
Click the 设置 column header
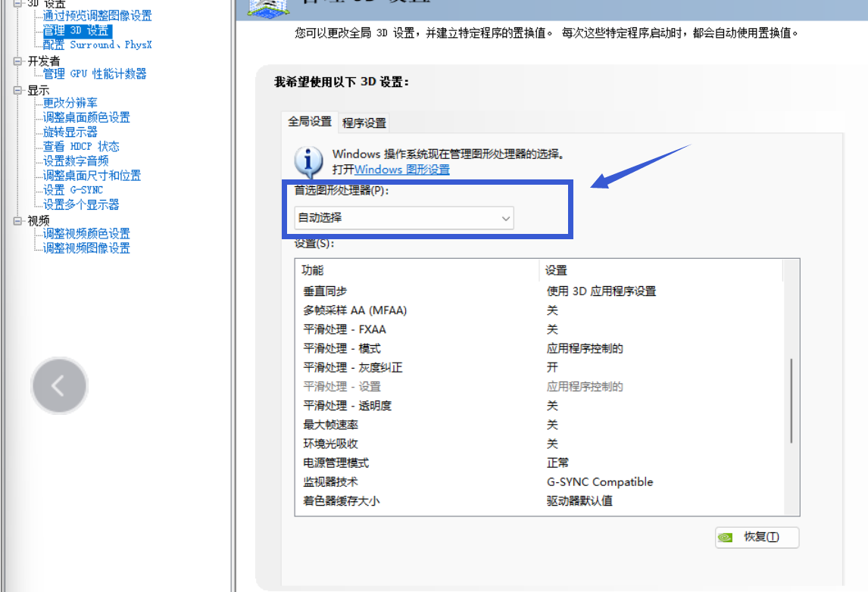pyautogui.click(x=661, y=270)
